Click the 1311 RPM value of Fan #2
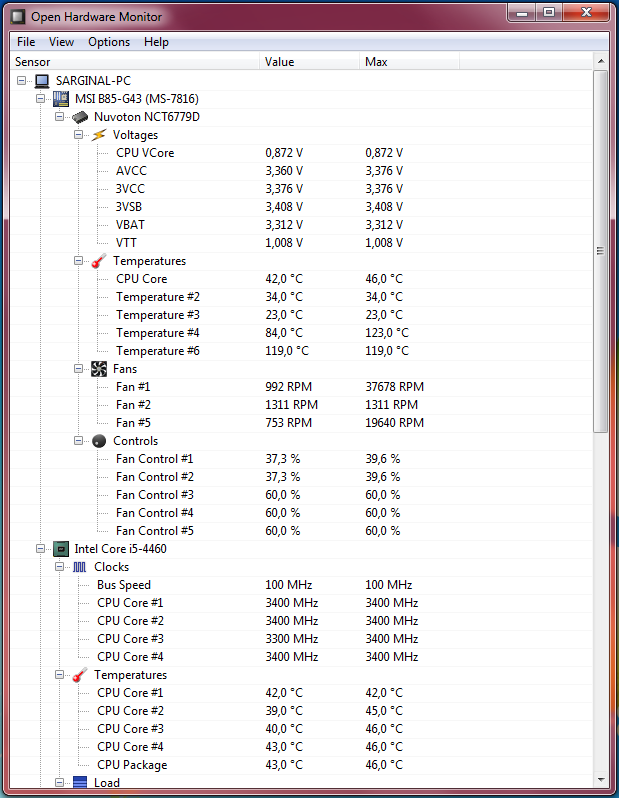This screenshot has height=798, width=619. 291,405
